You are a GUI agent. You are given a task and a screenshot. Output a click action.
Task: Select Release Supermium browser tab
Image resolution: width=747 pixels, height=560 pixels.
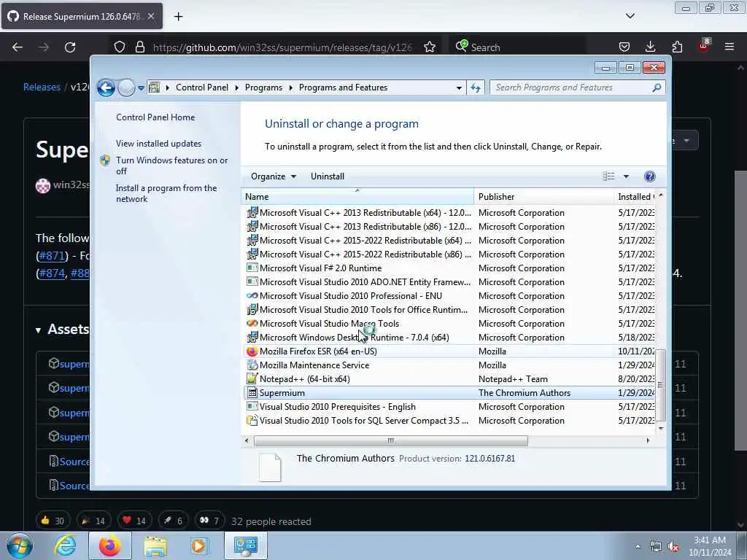[x=82, y=16]
